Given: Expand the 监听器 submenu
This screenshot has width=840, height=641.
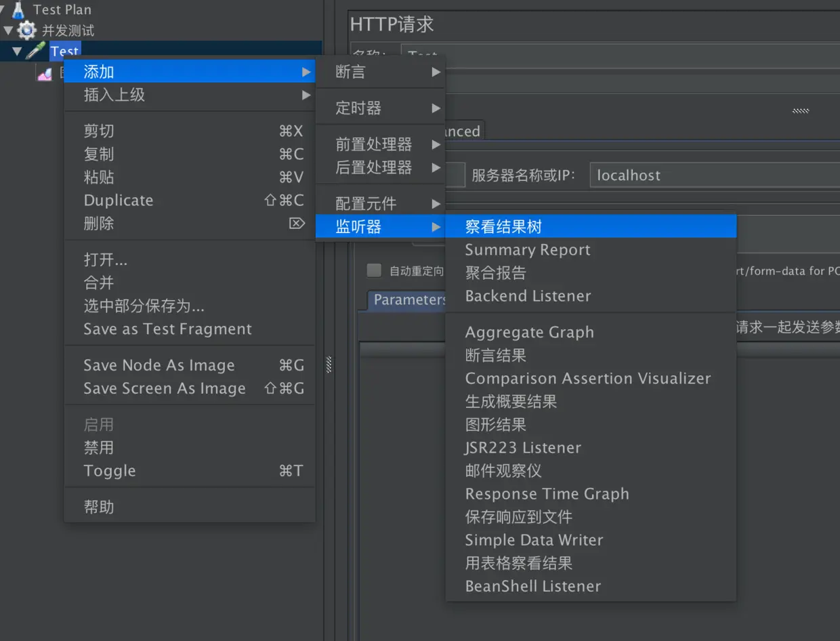Looking at the screenshot, I should click(381, 226).
